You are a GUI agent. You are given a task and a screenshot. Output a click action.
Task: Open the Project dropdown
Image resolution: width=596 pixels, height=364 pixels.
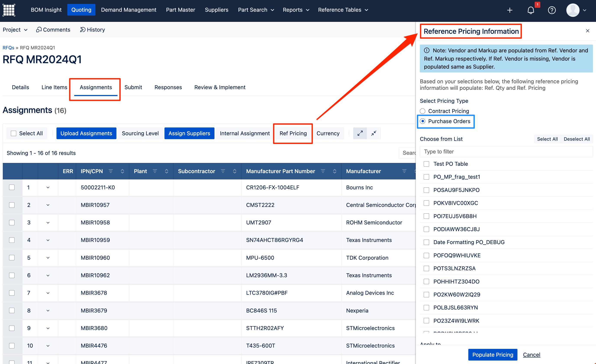point(15,29)
